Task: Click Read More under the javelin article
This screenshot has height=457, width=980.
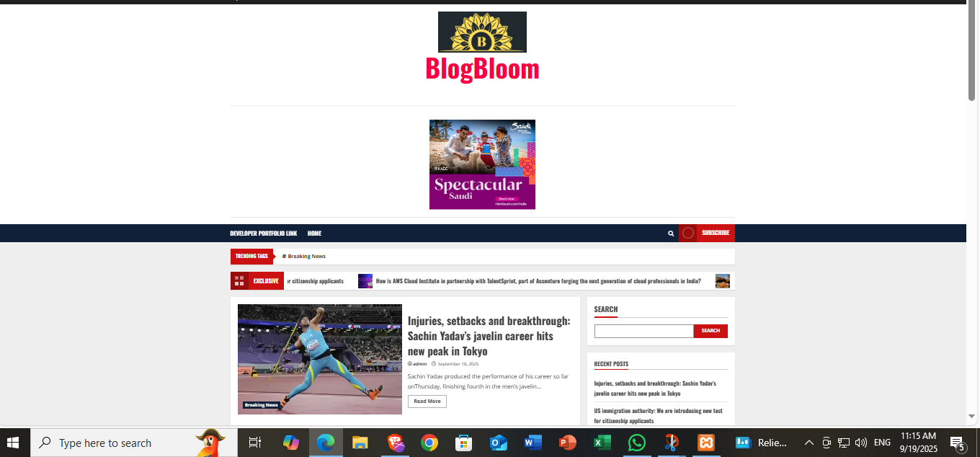Action: 427,401
